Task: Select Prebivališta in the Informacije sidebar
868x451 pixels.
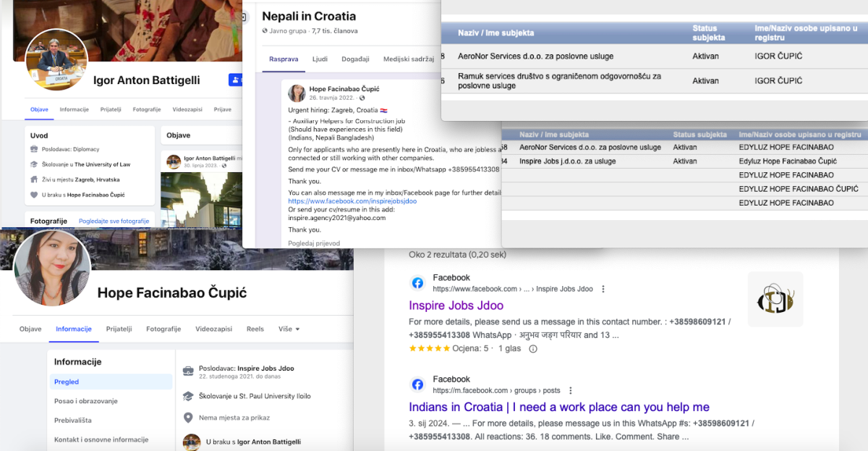Action: click(73, 420)
